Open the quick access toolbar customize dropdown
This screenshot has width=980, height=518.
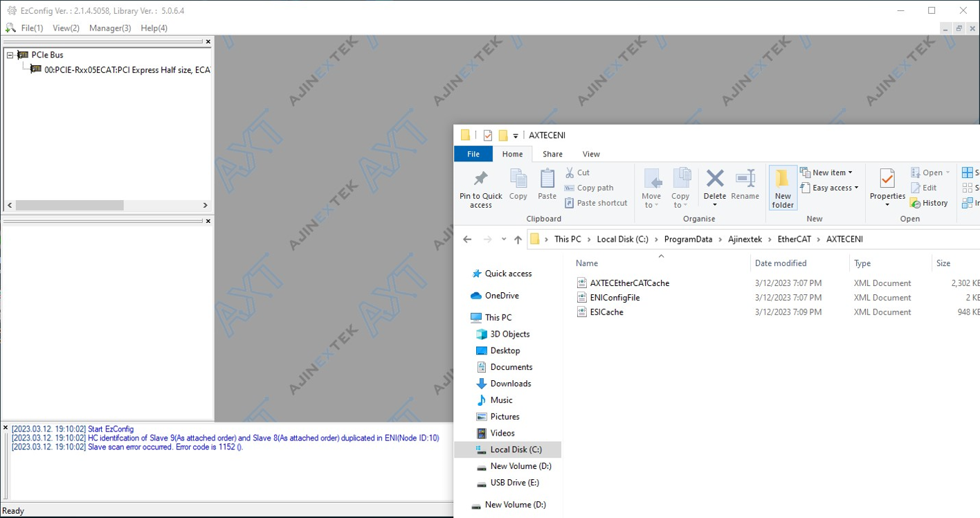click(x=516, y=136)
